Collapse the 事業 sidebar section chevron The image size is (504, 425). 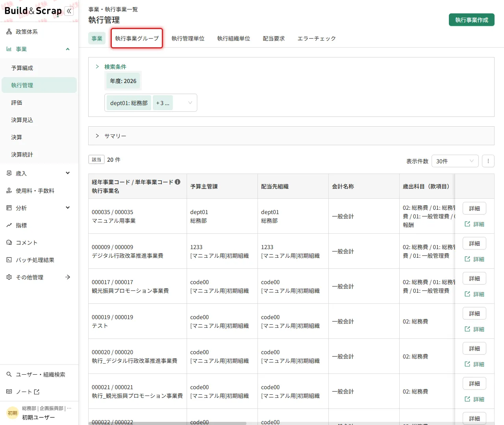(68, 49)
